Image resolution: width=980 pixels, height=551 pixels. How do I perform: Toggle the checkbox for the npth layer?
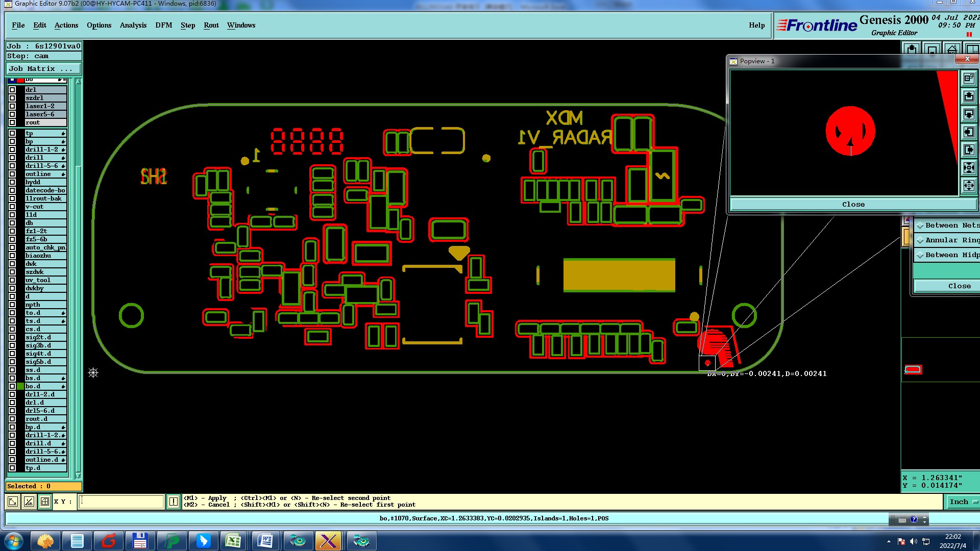click(x=12, y=305)
